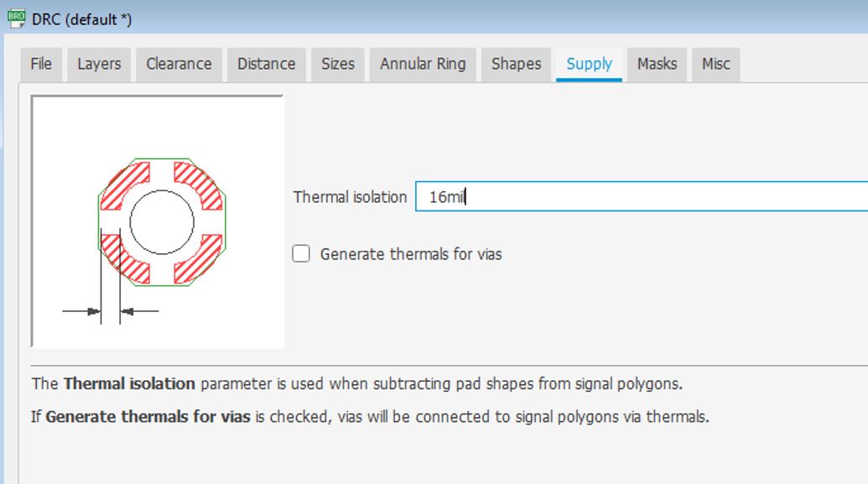Click the bold Thermal isolation text in the description

(129, 384)
